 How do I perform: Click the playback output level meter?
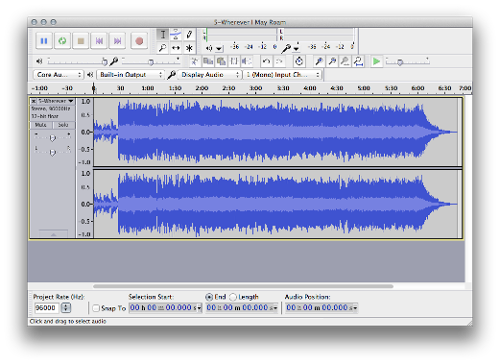click(x=240, y=34)
